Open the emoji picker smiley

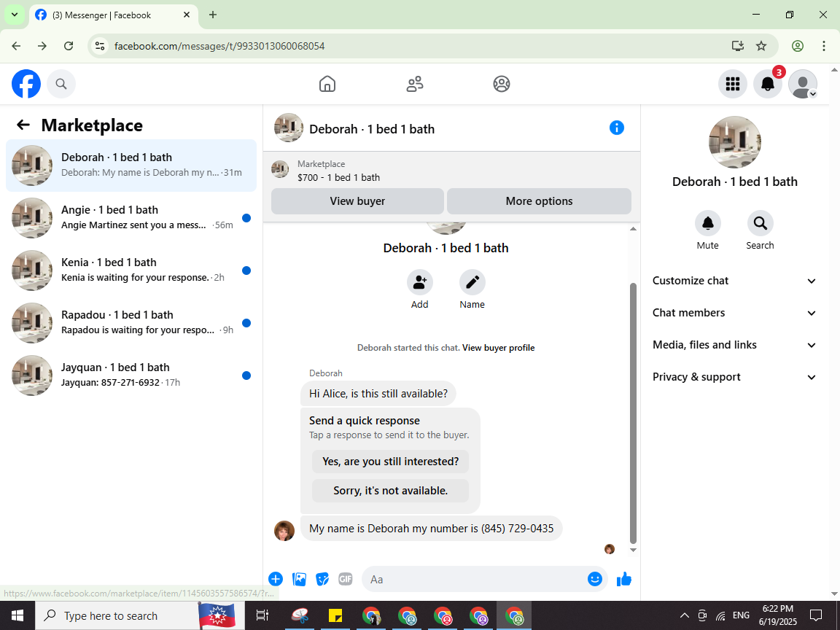coord(595,579)
